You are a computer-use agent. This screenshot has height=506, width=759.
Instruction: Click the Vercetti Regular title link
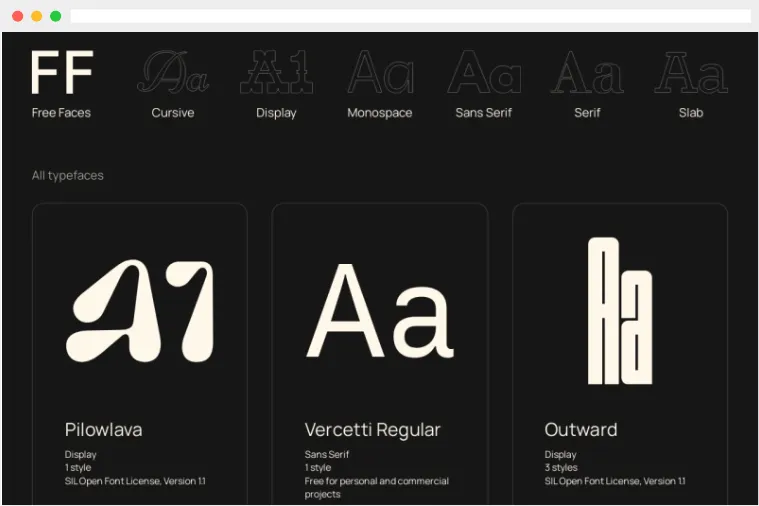click(x=373, y=430)
